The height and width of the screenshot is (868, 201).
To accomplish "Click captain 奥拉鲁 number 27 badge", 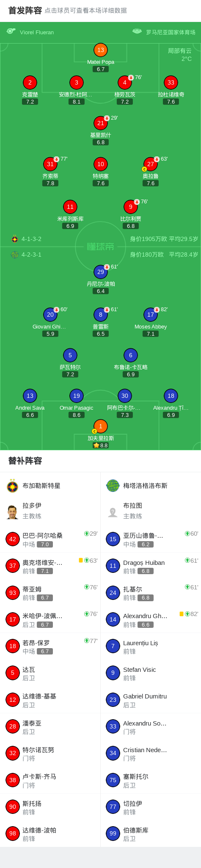I will 151,164.
